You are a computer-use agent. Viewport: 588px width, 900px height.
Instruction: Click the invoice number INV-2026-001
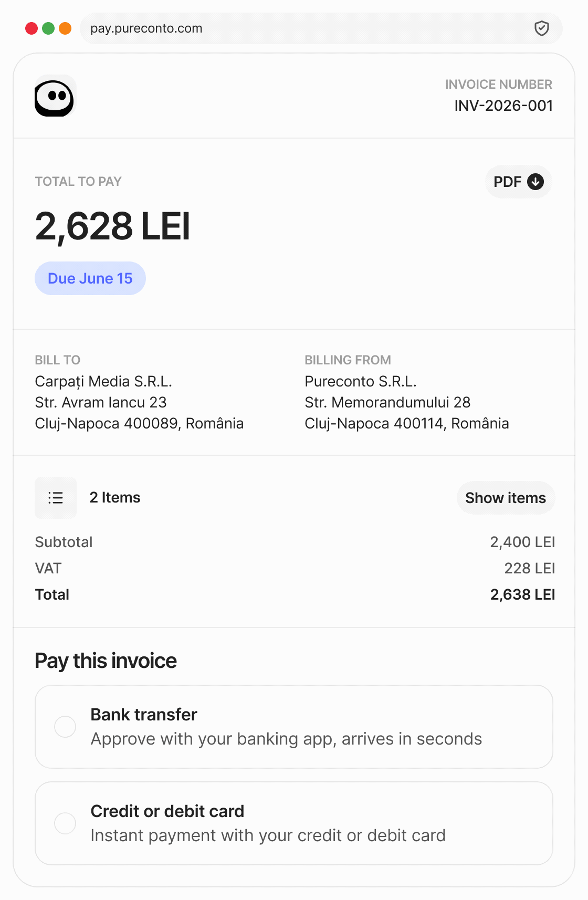(x=503, y=106)
